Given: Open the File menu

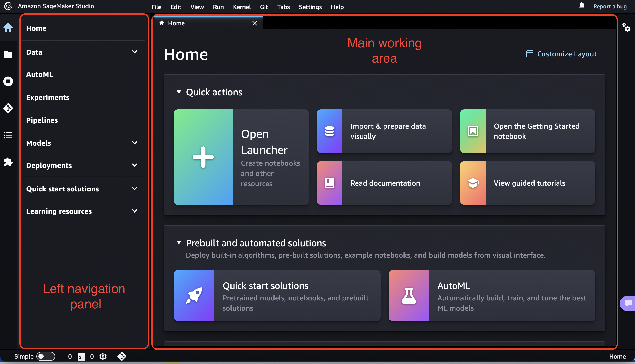Looking at the screenshot, I should [x=156, y=7].
